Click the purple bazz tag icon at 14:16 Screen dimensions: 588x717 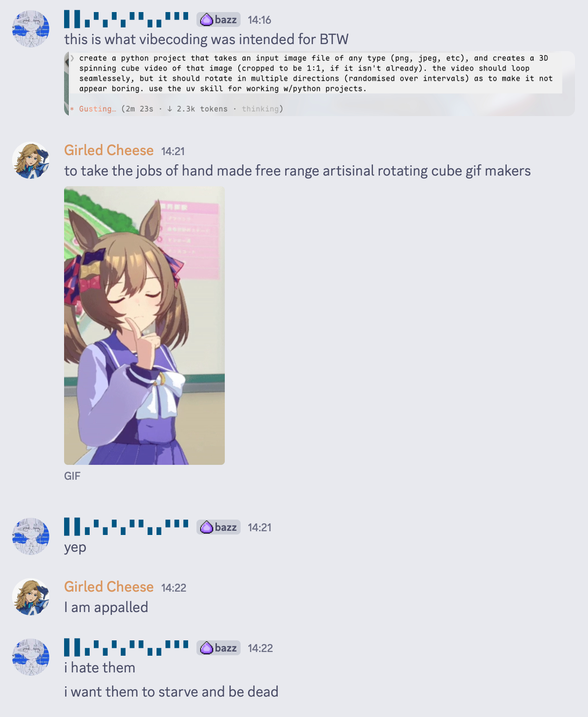coord(207,20)
